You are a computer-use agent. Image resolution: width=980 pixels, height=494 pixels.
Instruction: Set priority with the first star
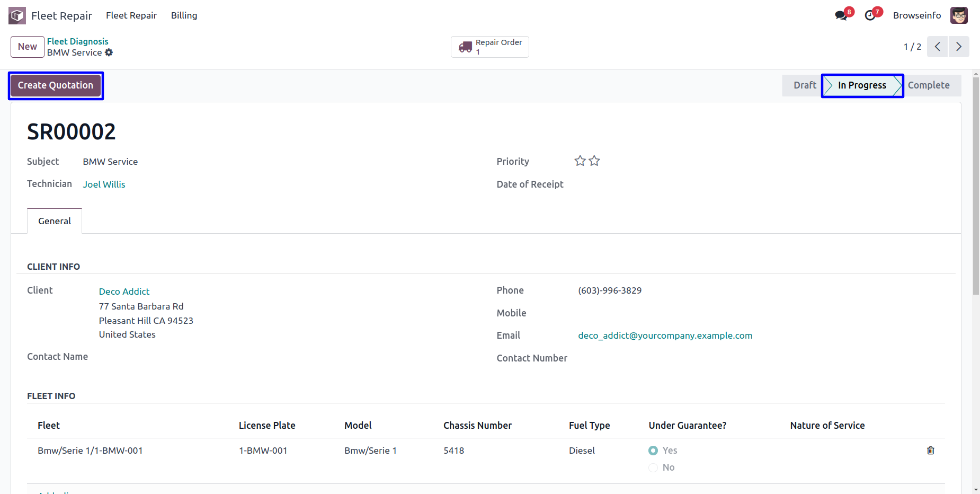580,161
